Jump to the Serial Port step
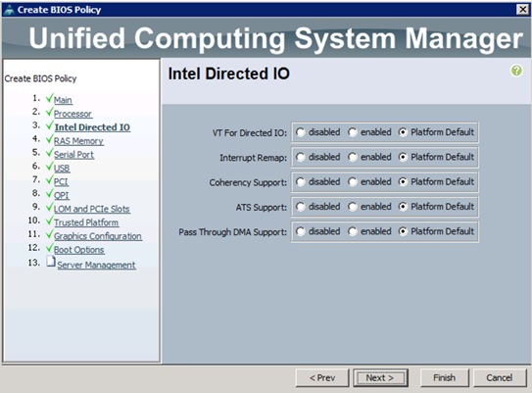 73,155
